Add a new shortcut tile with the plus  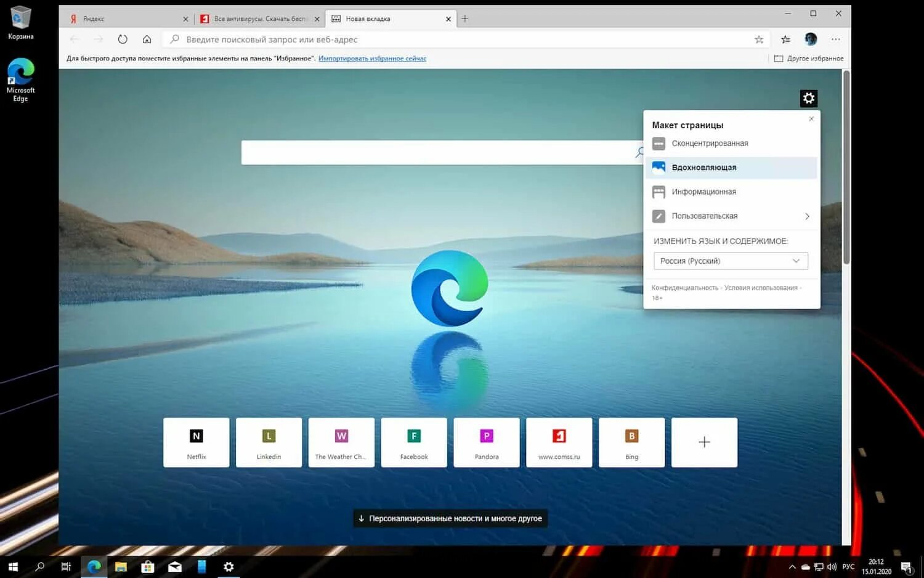click(x=704, y=442)
